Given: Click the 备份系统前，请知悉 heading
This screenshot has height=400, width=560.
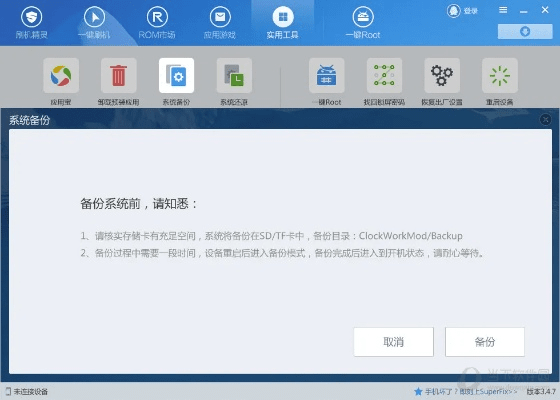Looking at the screenshot, I should [x=139, y=204].
